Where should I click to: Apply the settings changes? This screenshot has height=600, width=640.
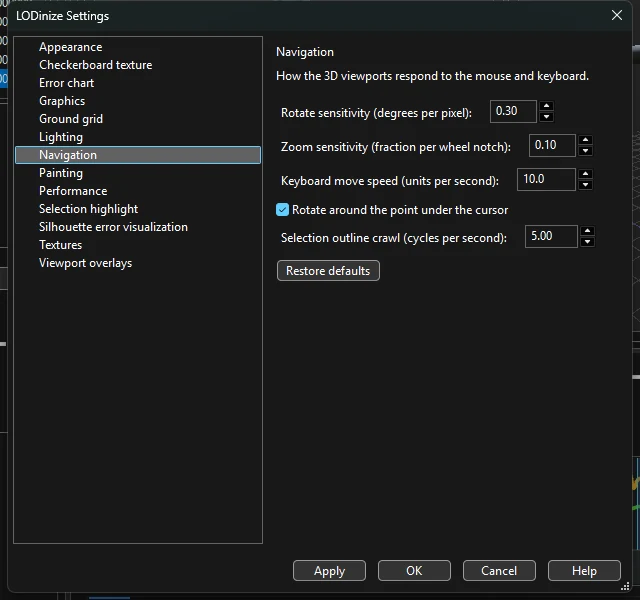(x=329, y=570)
